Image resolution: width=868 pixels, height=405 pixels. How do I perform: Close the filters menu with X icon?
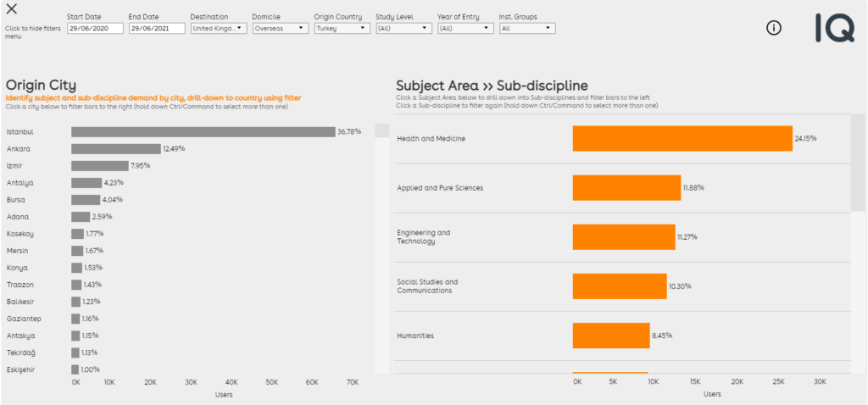click(12, 10)
